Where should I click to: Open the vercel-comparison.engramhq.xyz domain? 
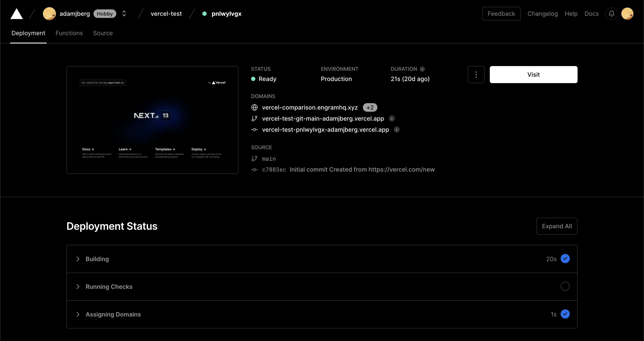tap(310, 107)
